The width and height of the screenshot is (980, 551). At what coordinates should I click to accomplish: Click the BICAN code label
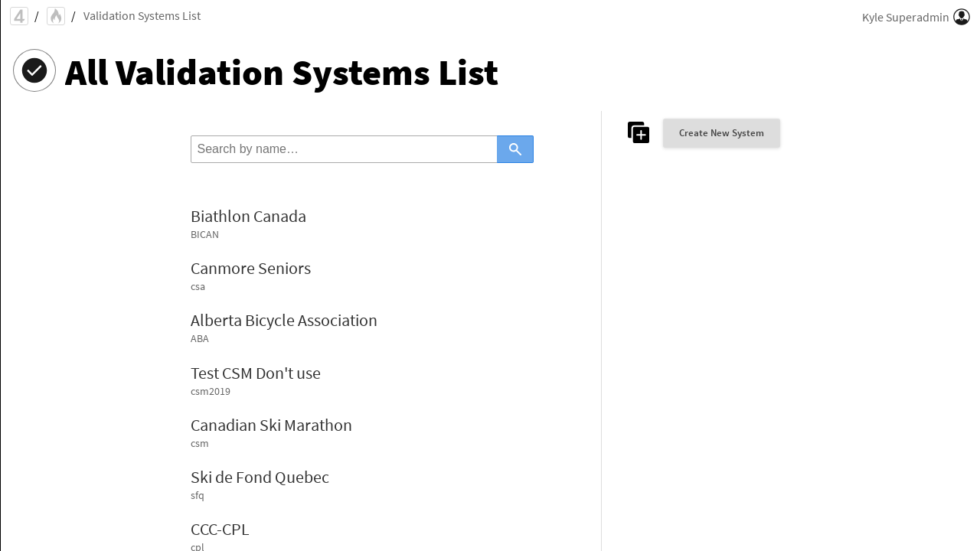[x=204, y=235]
